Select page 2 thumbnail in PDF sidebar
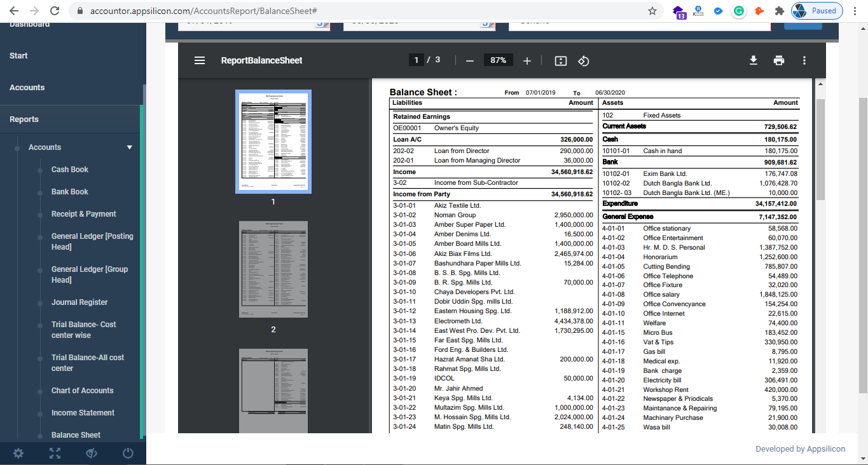The width and height of the screenshot is (868, 465). point(273,269)
